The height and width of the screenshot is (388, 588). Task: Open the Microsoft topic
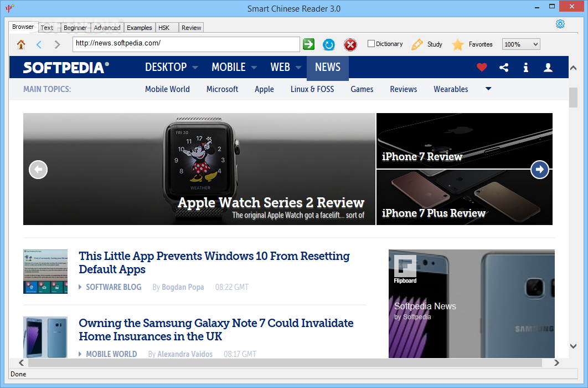coord(222,89)
